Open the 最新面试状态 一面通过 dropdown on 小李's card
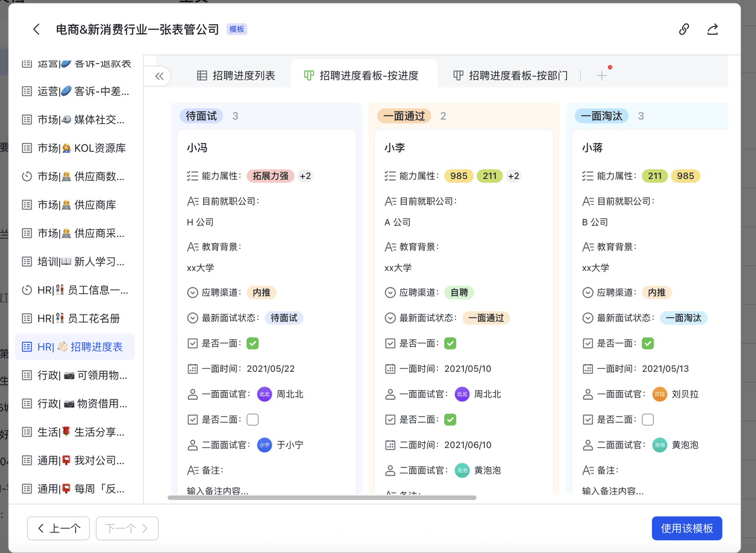756x553 pixels. point(485,318)
